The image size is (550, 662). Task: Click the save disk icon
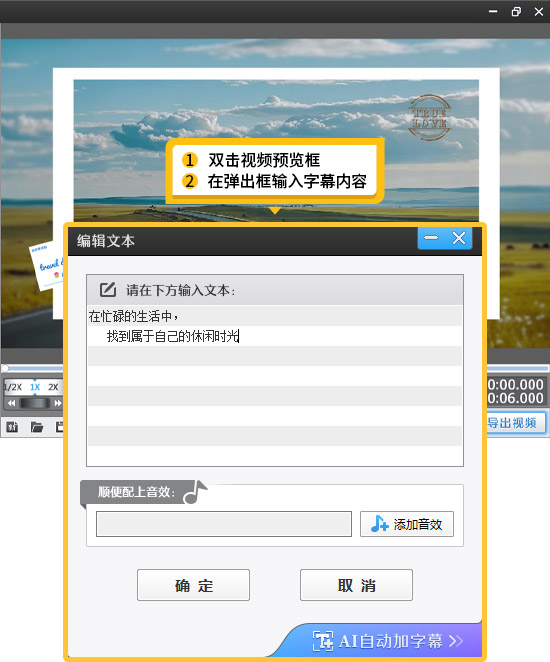tap(60, 427)
